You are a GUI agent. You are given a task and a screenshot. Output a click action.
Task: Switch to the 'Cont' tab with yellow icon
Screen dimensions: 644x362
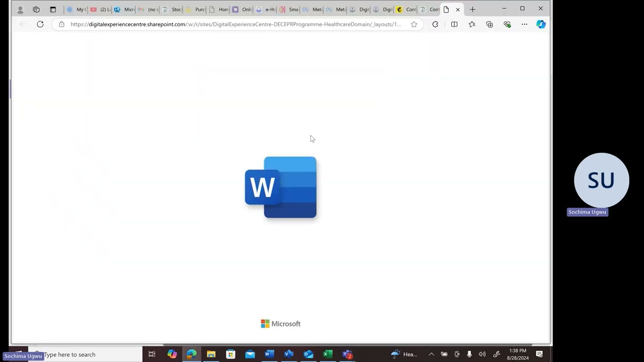[x=406, y=10]
